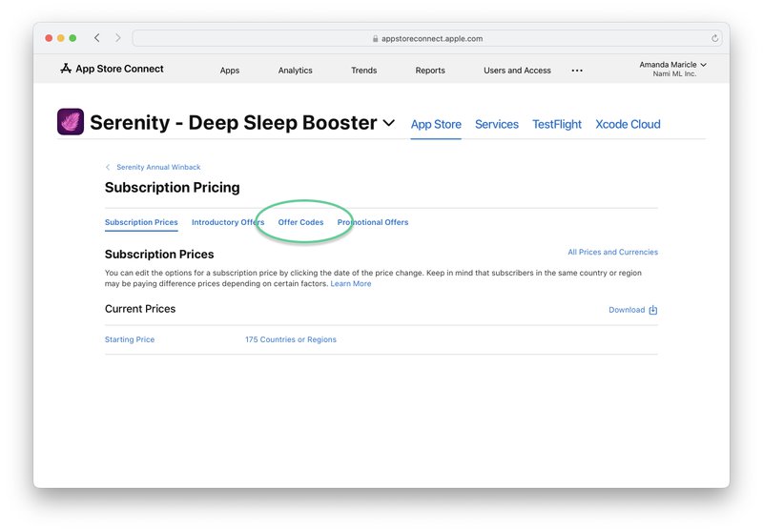Click the browser back arrow
This screenshot has width=763, height=532.
point(97,38)
